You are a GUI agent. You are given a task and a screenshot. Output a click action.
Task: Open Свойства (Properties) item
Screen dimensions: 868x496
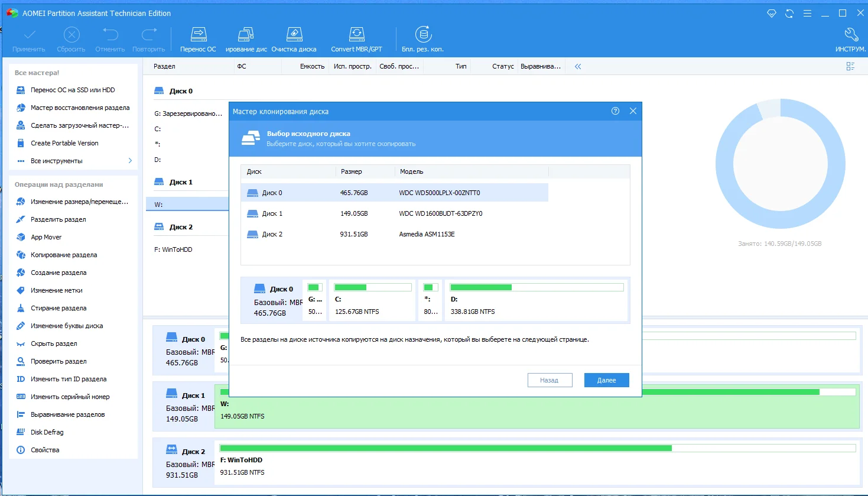point(45,450)
